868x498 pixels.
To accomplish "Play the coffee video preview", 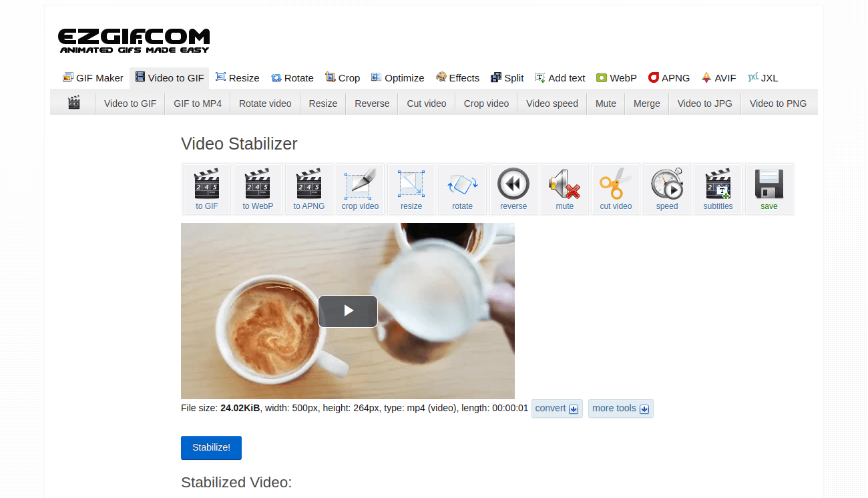I will tap(348, 311).
